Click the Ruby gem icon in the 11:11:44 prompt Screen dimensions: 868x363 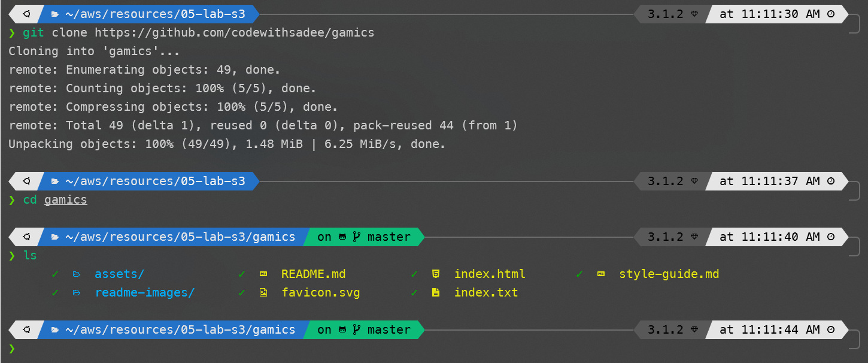pos(694,329)
